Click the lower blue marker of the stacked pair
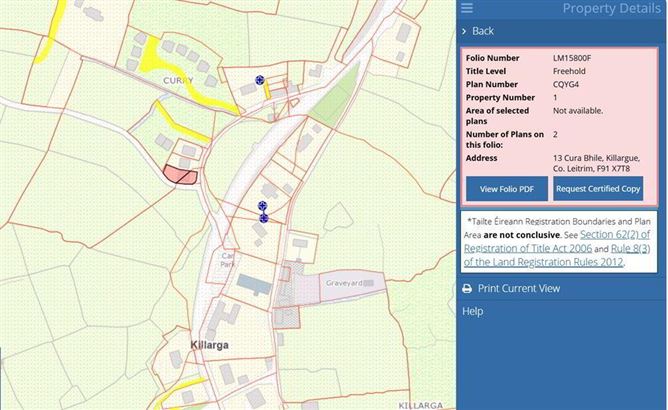 pos(264,217)
